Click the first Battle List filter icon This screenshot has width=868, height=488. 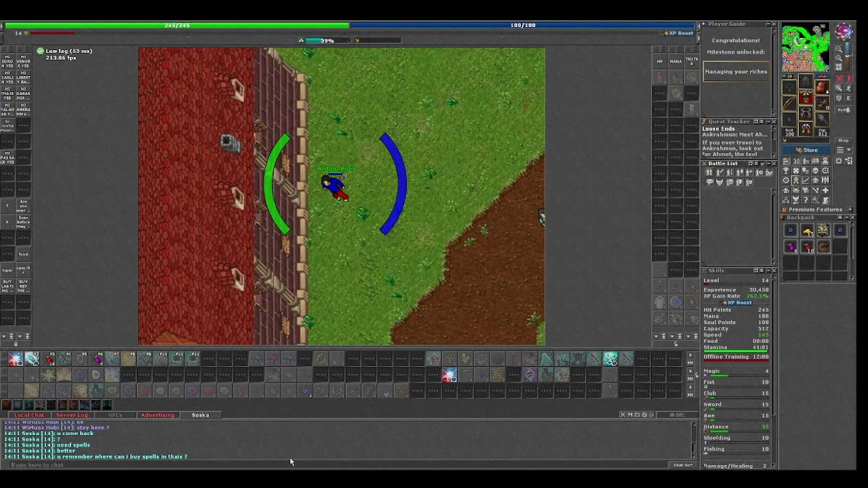709,172
